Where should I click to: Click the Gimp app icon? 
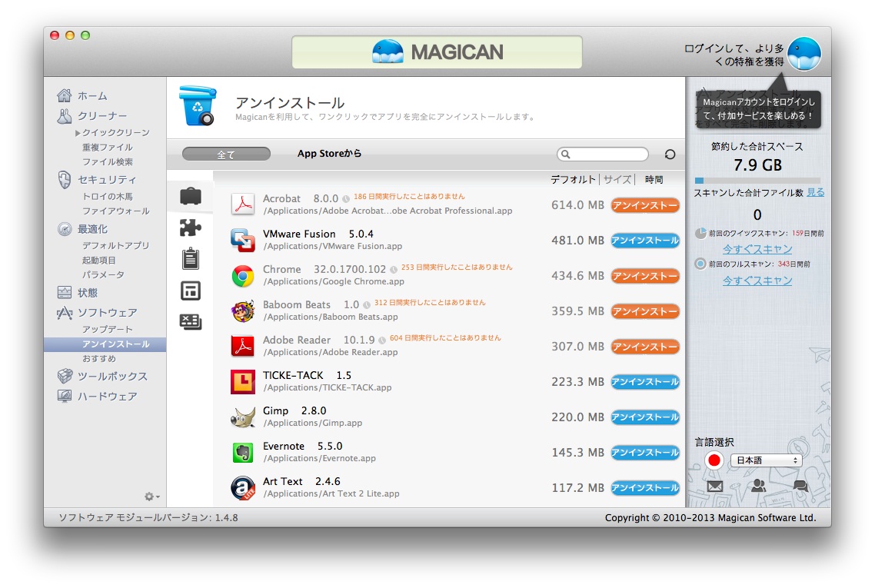click(x=243, y=417)
